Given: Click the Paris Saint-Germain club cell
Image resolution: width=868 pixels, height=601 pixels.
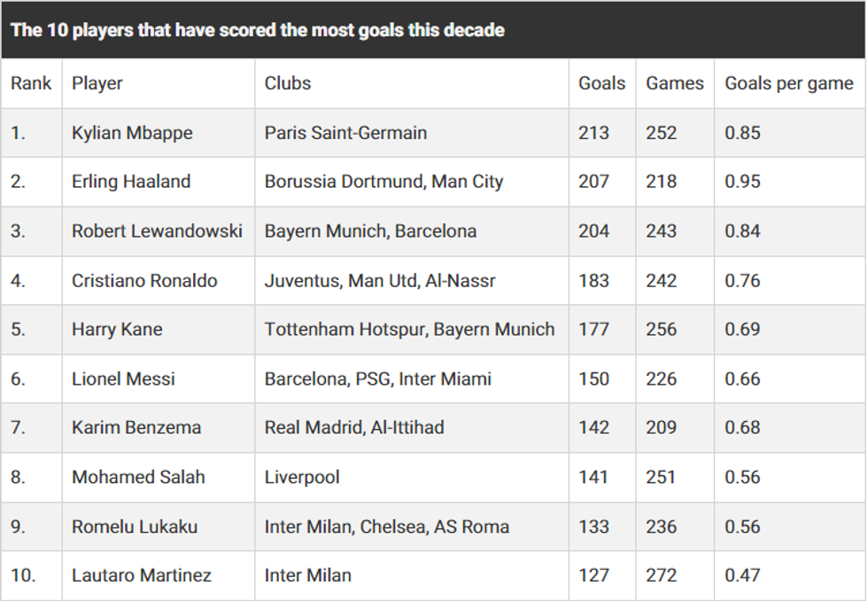Looking at the screenshot, I should [x=345, y=133].
